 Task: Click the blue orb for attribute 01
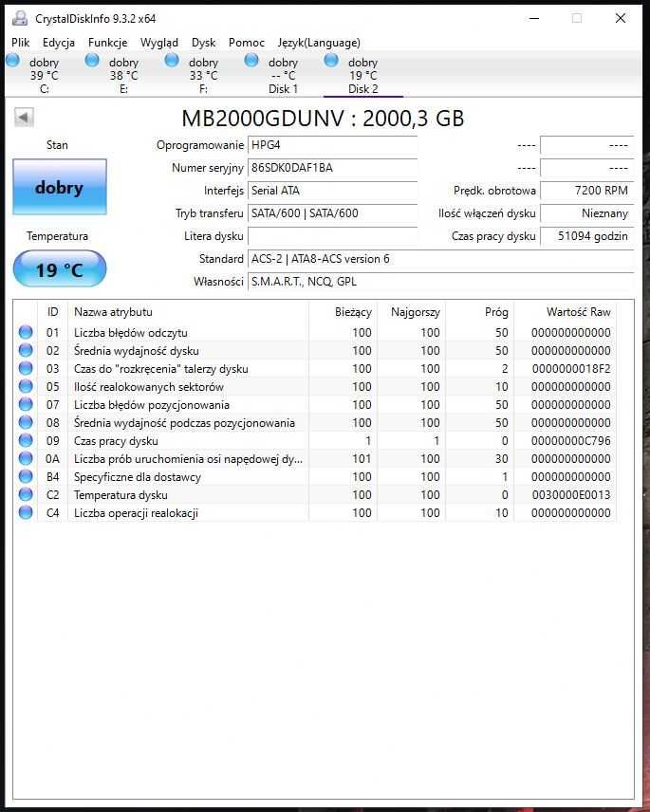(26, 332)
